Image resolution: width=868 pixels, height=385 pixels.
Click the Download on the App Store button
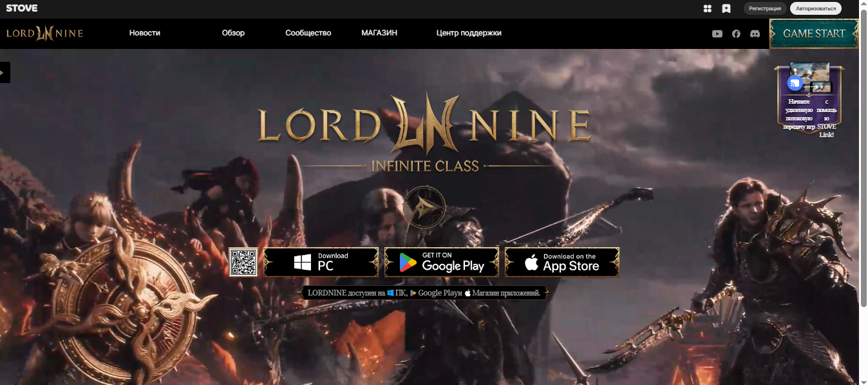[x=562, y=262]
